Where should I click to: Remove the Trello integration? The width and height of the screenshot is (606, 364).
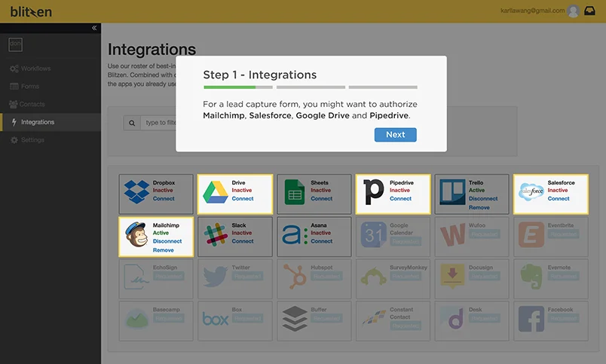click(x=479, y=207)
